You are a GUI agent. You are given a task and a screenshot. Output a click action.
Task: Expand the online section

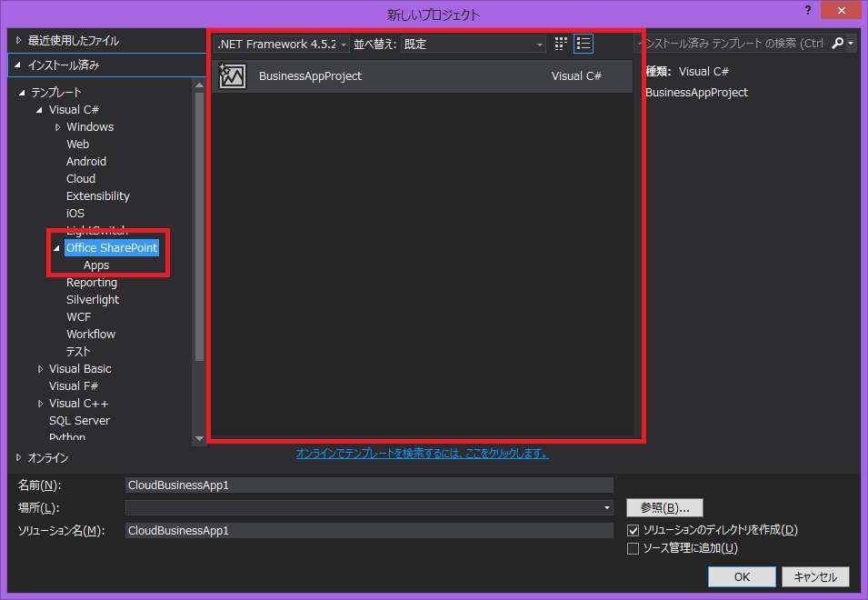click(x=19, y=458)
